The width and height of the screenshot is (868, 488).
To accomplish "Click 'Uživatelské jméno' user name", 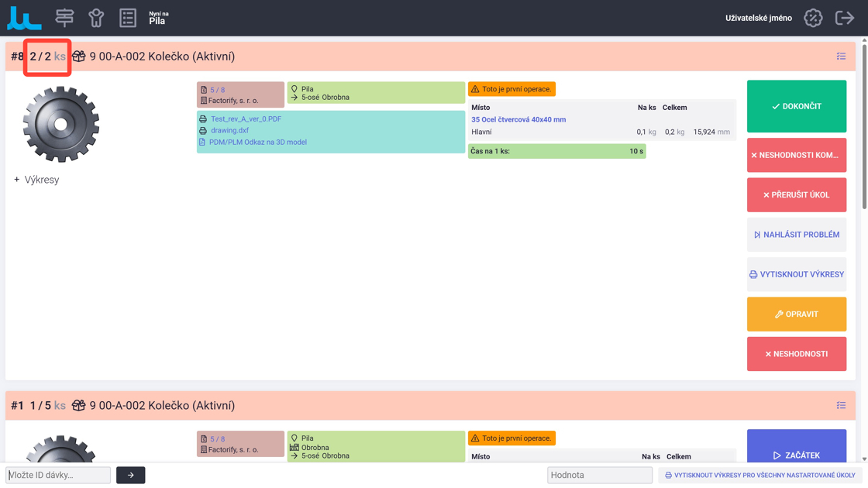I will 759,19.
